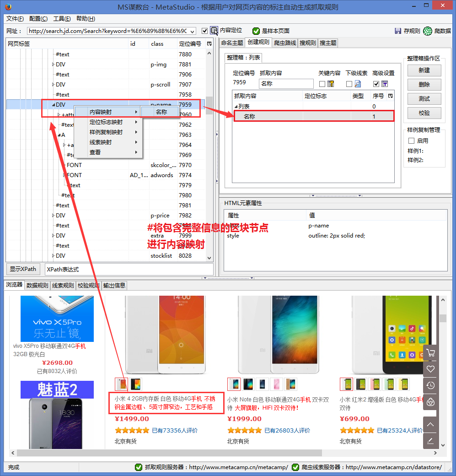Open the 文件(F) menu

[15, 19]
